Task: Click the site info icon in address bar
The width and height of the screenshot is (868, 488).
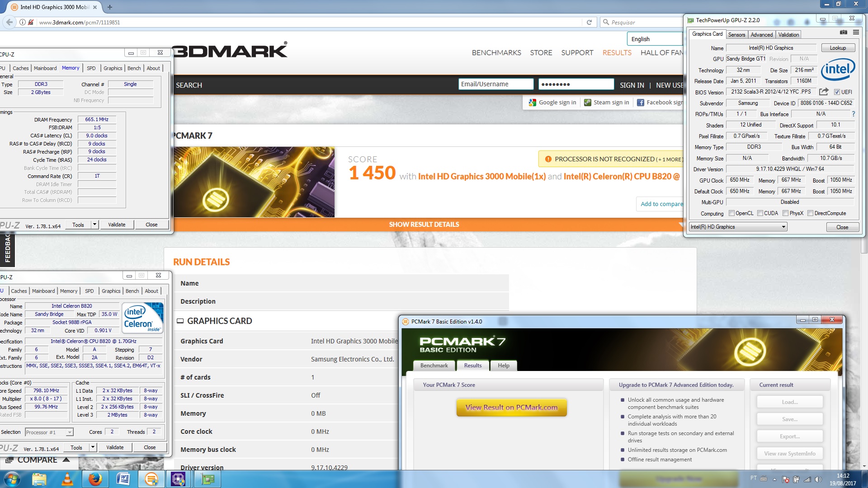Action: pos(22,22)
